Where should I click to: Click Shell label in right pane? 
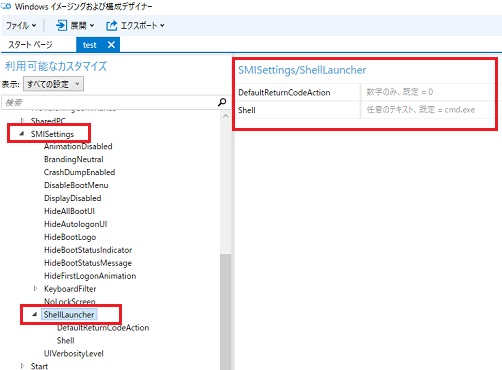pyautogui.click(x=247, y=110)
